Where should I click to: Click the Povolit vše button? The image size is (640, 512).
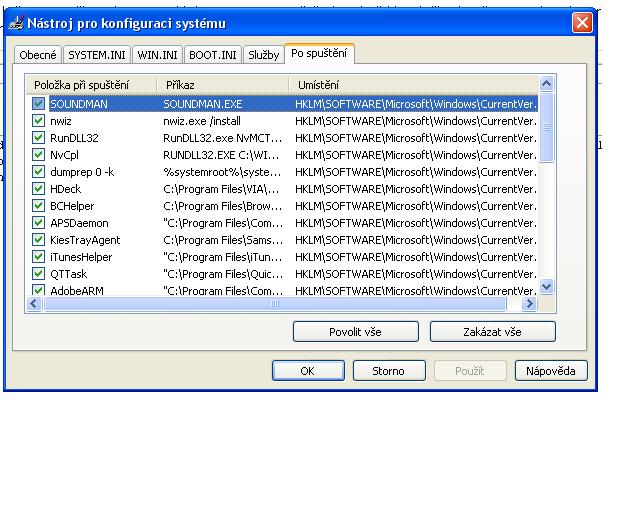click(356, 332)
